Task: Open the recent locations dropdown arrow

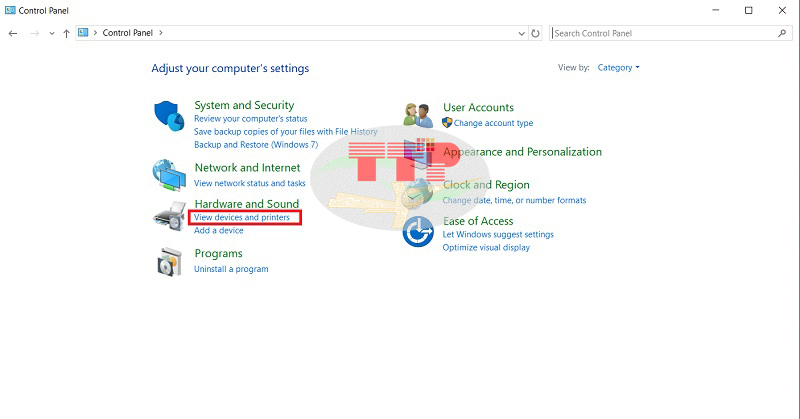Action: [x=52, y=34]
